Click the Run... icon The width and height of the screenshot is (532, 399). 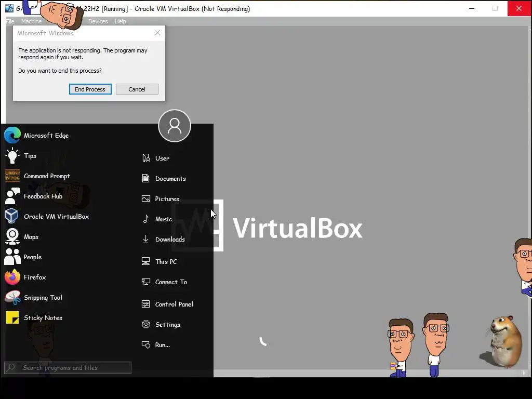[x=146, y=345]
